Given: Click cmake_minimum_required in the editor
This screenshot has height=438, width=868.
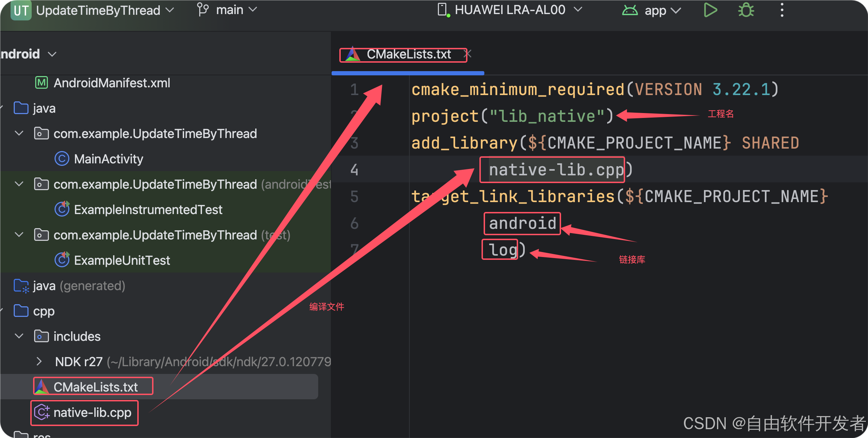Looking at the screenshot, I should [518, 89].
